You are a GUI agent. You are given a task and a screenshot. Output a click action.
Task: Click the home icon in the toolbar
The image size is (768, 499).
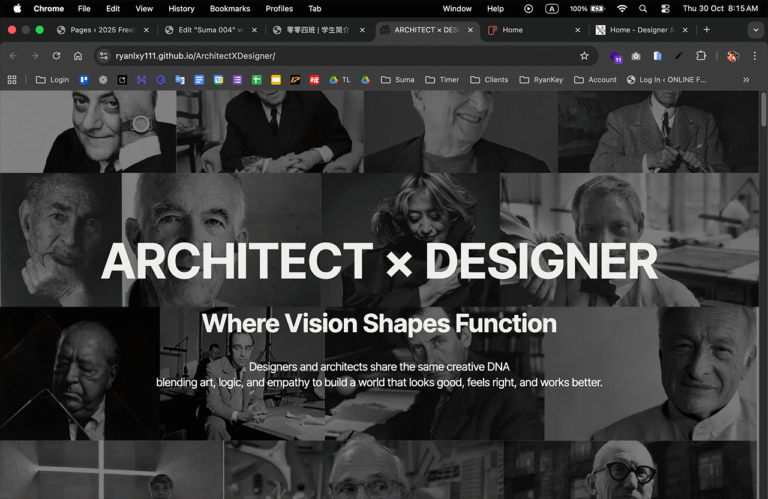pyautogui.click(x=78, y=56)
